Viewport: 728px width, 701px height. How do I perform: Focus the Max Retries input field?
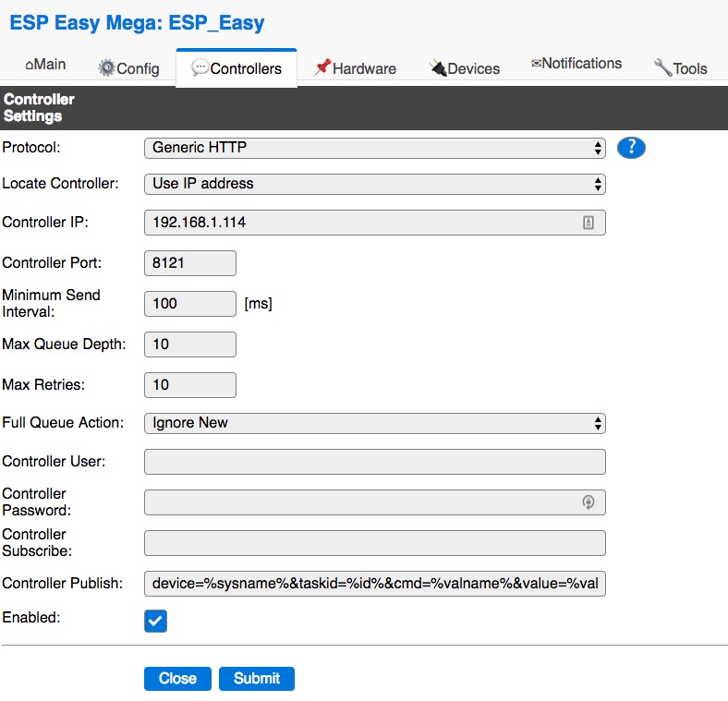pyautogui.click(x=190, y=385)
